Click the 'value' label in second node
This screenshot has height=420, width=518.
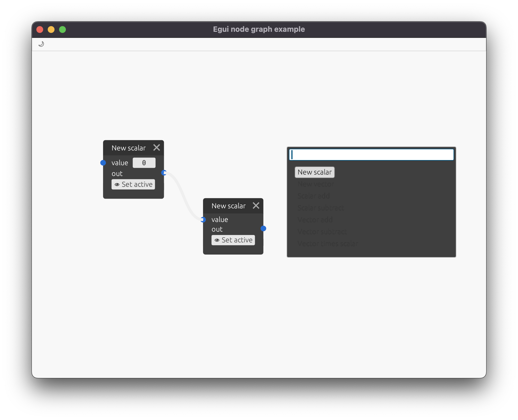pos(220,220)
